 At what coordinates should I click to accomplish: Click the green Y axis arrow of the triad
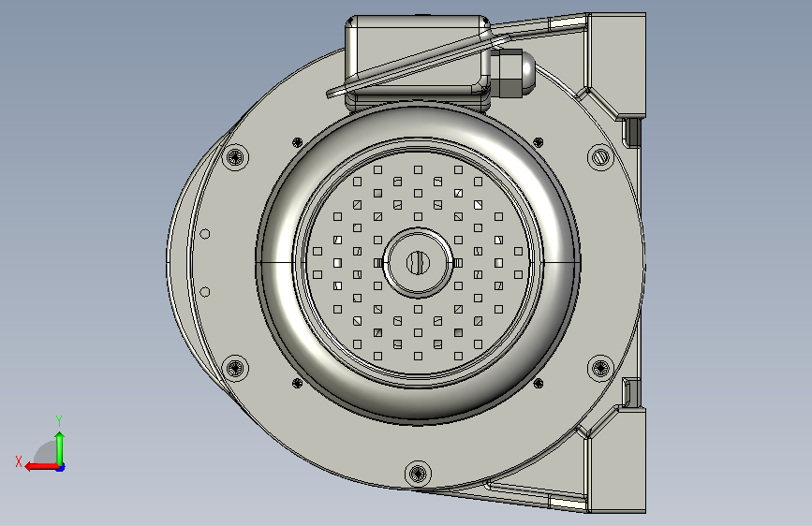(x=60, y=448)
